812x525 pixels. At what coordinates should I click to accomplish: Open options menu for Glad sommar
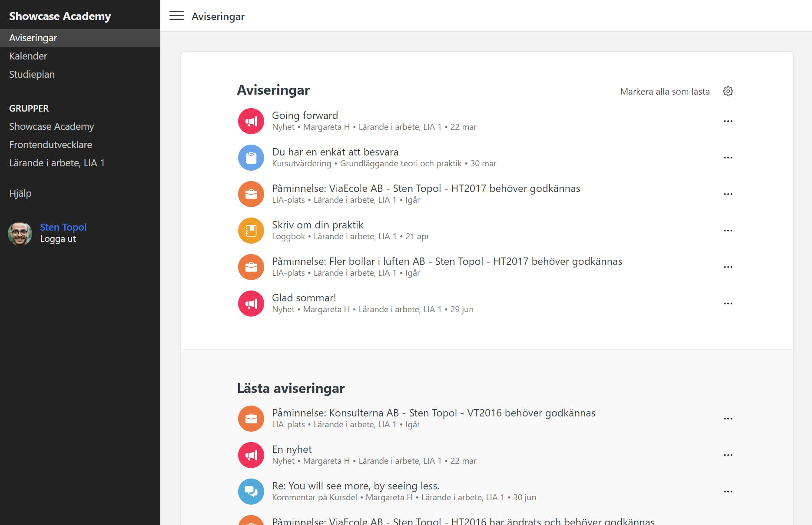pyautogui.click(x=728, y=304)
